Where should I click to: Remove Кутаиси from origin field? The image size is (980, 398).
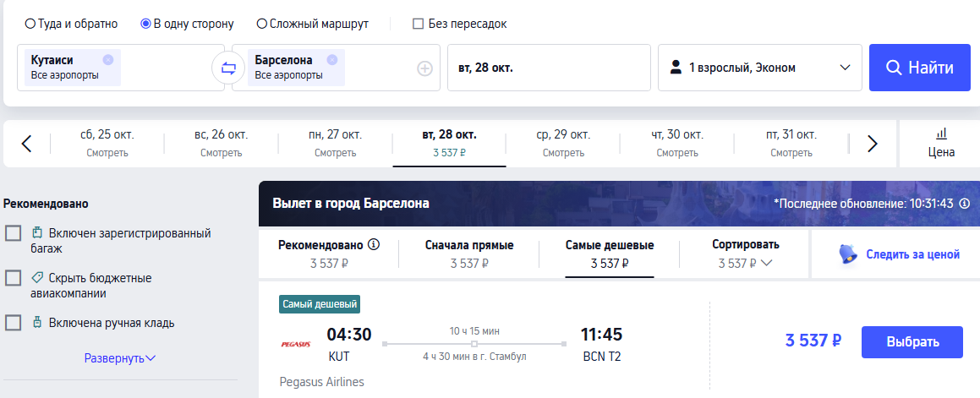108,60
